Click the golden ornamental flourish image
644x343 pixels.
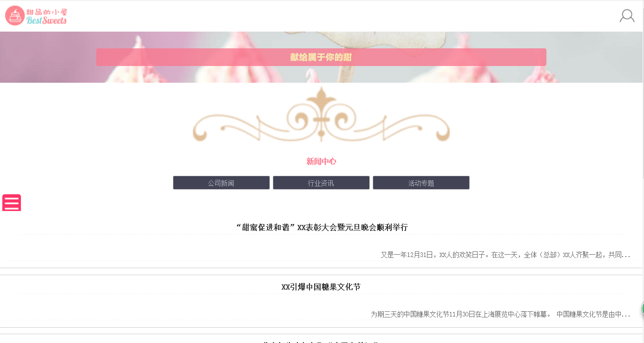tap(321, 114)
